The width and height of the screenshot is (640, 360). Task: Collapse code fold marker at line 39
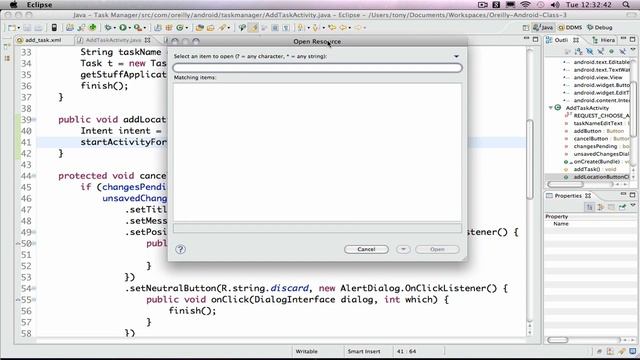point(34,120)
